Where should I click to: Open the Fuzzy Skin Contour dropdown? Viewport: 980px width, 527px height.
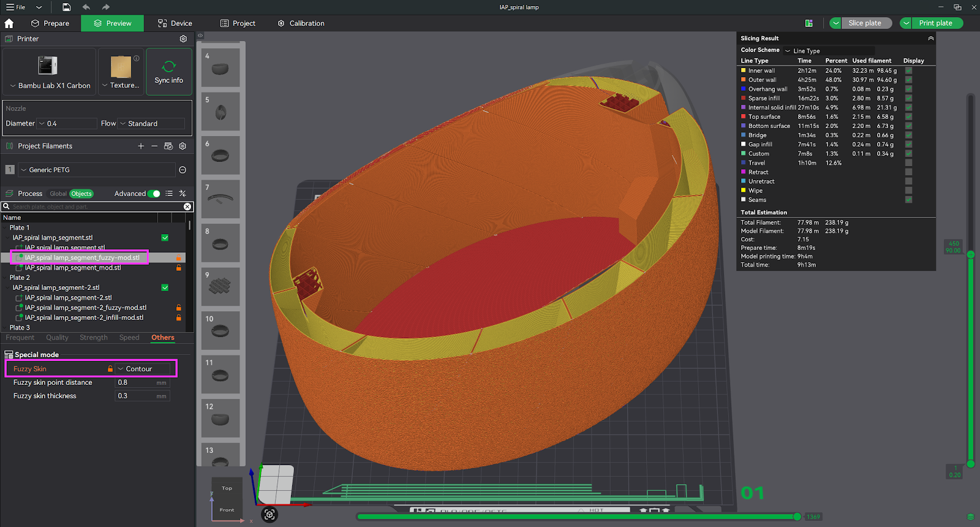(x=143, y=369)
